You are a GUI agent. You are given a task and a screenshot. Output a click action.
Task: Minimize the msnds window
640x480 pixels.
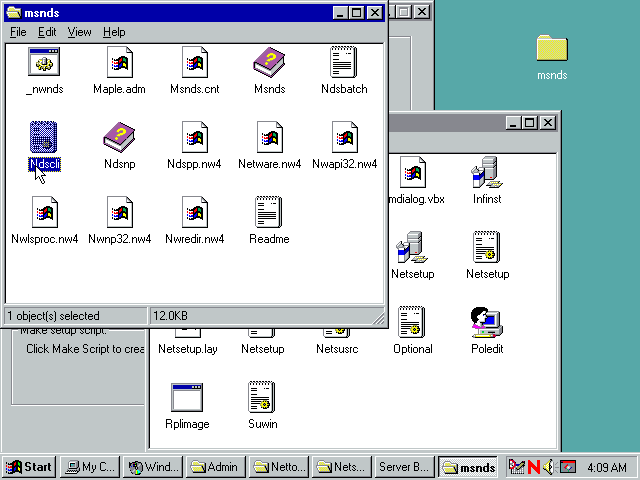[x=340, y=13]
